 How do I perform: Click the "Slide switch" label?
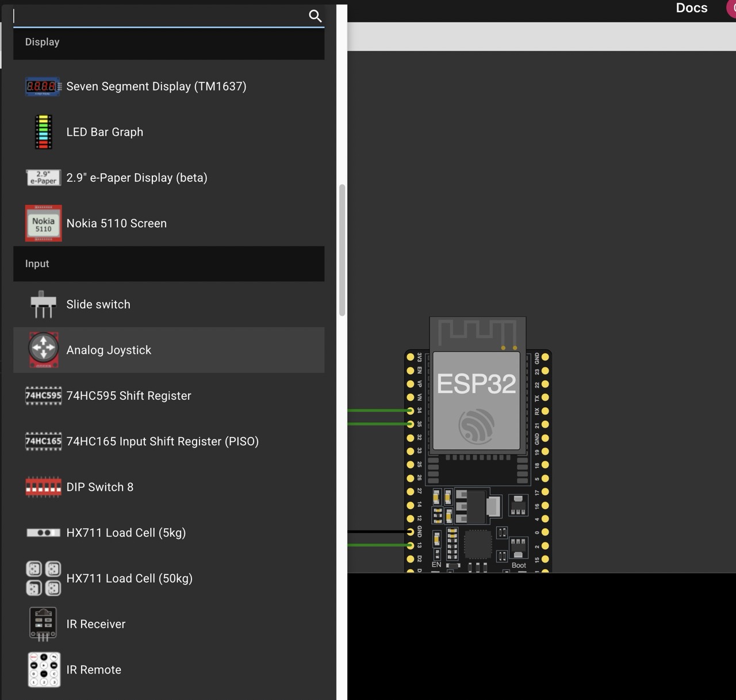(98, 304)
